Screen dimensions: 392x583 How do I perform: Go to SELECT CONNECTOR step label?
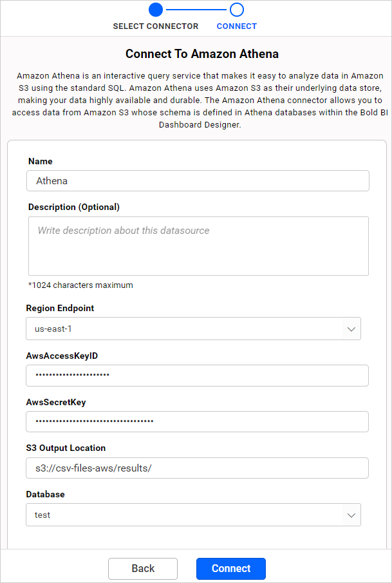pyautogui.click(x=156, y=26)
